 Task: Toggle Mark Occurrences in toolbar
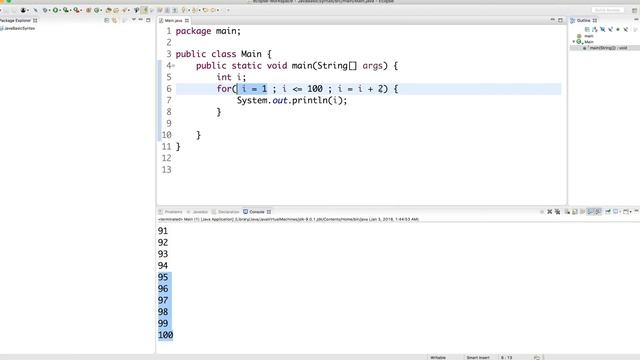coord(145,10)
